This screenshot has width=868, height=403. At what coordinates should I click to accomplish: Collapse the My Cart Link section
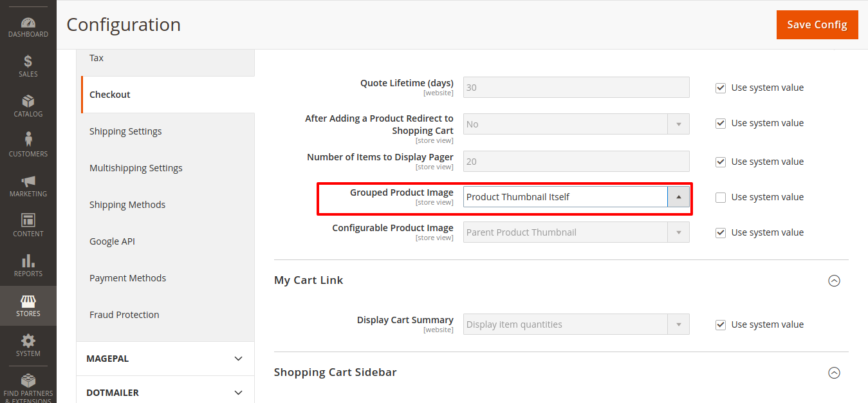[834, 281]
